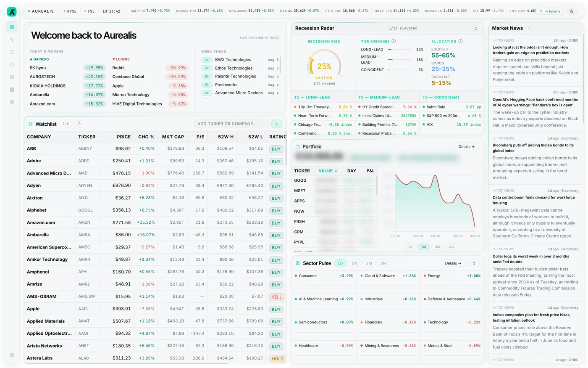588x368 pixels.
Task: Open the Portfolio Details link
Action: pos(466,147)
